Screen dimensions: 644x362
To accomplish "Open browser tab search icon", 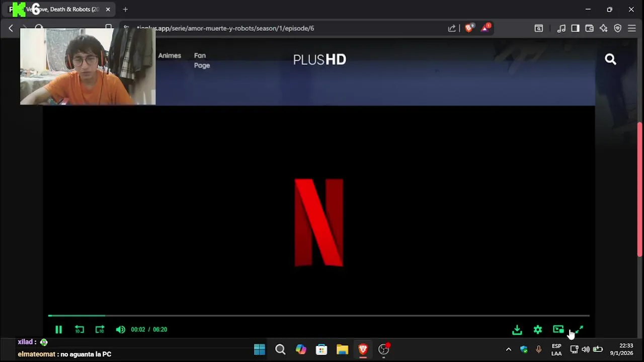I will 538,28.
